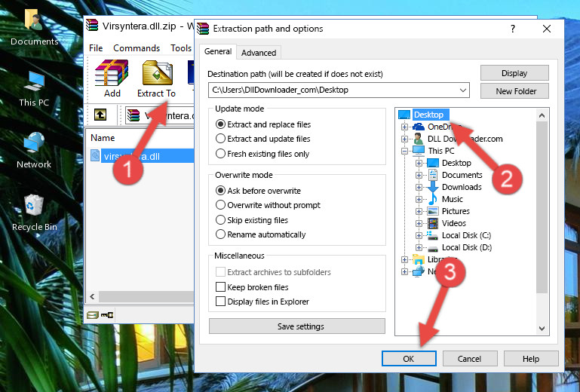Select Downloads in the folder tree
Viewport: 580px width, 392px height.
point(462,187)
